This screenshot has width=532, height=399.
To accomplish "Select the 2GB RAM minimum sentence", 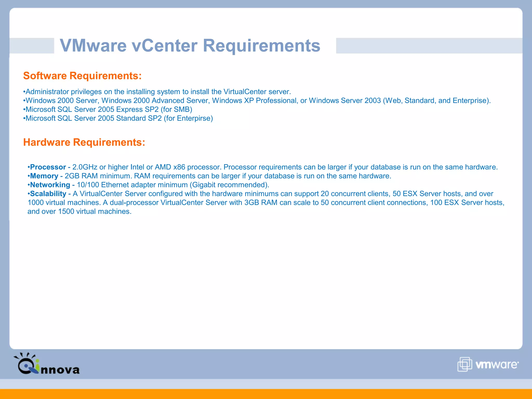I will coord(98,176).
